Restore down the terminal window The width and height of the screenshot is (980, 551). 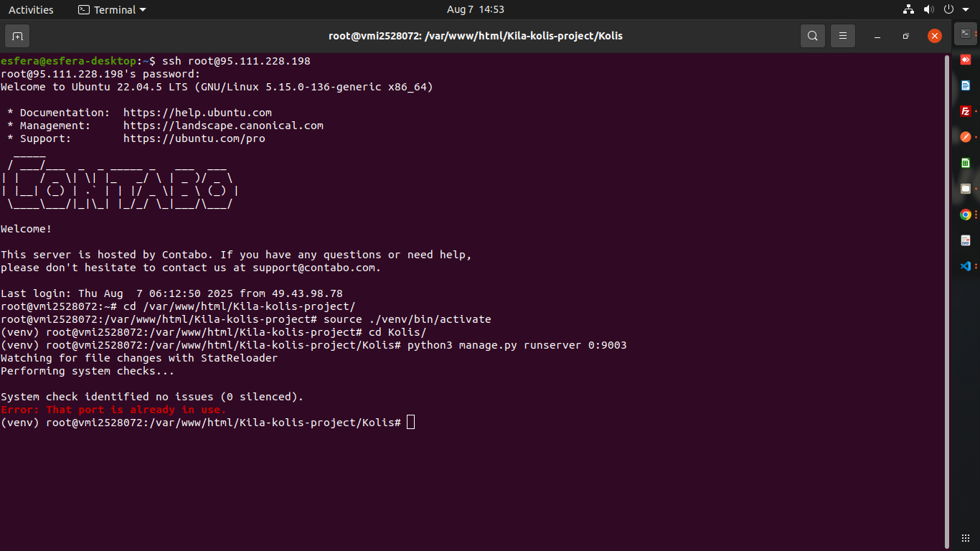(x=905, y=36)
